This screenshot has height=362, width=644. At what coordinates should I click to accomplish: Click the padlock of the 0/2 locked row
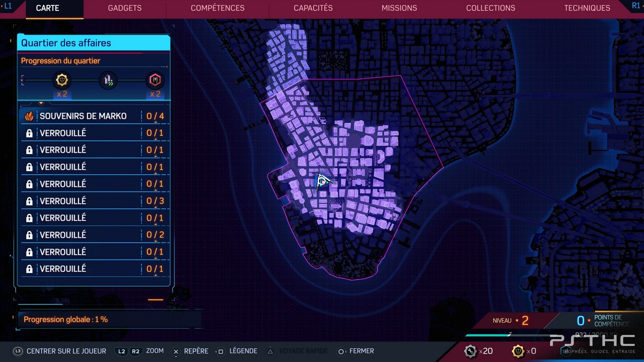click(29, 235)
